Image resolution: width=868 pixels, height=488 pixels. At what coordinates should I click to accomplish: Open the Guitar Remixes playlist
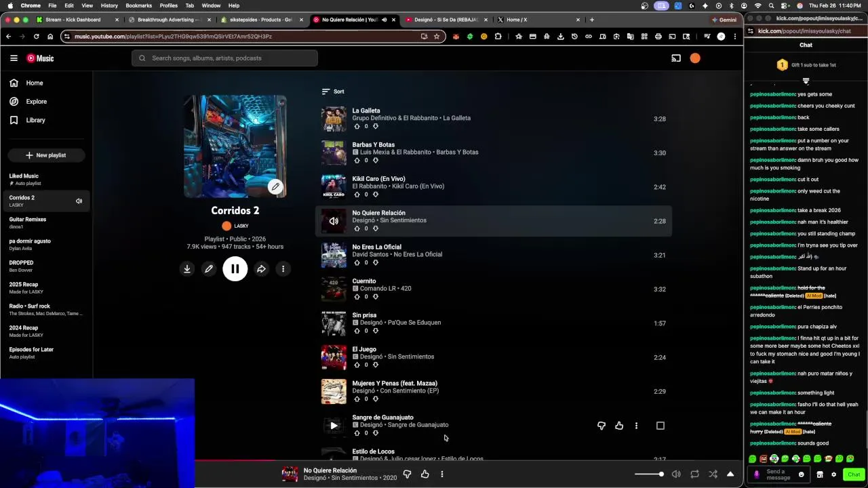pos(46,223)
